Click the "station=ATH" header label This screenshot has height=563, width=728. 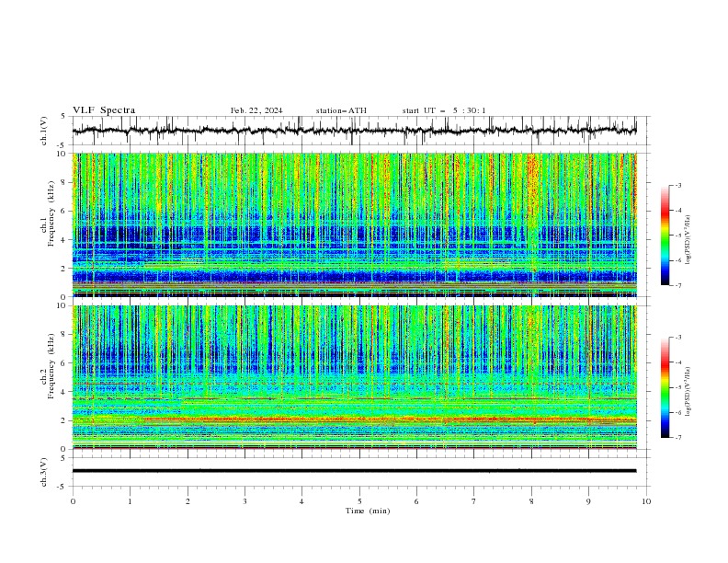(341, 110)
